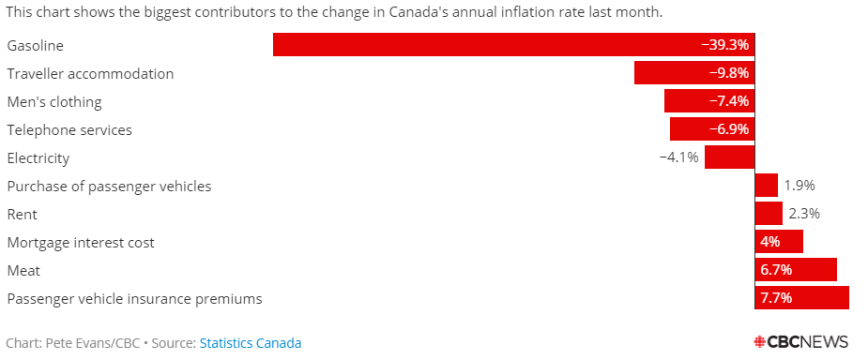Open the Statistics Canada source link
This screenshot has height=360, width=868.
coord(251,343)
